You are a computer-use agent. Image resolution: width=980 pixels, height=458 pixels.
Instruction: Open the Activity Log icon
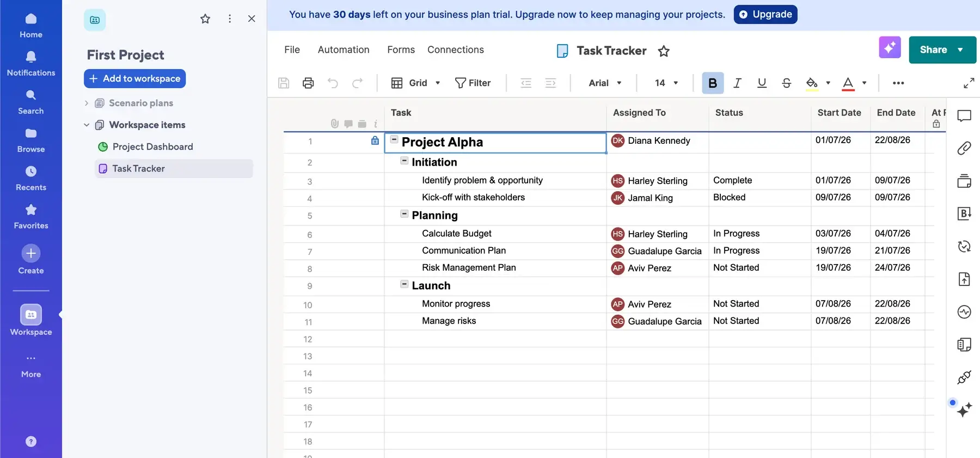964,312
